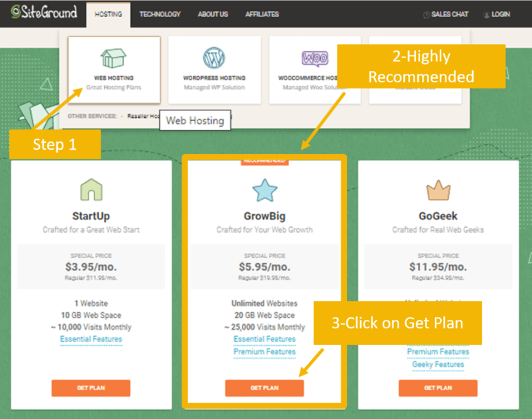Click 'Regular $19.95/mo.' under GrowBig

[x=265, y=278]
